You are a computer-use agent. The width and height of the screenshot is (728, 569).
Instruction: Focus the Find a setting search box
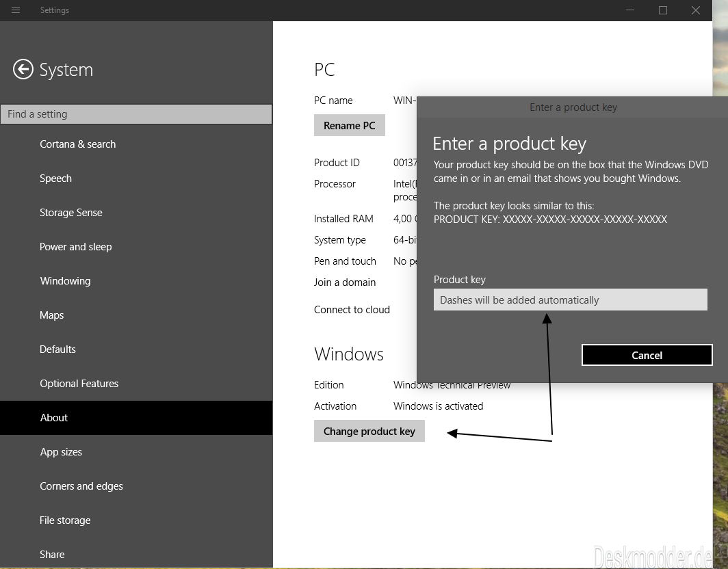[x=136, y=114]
